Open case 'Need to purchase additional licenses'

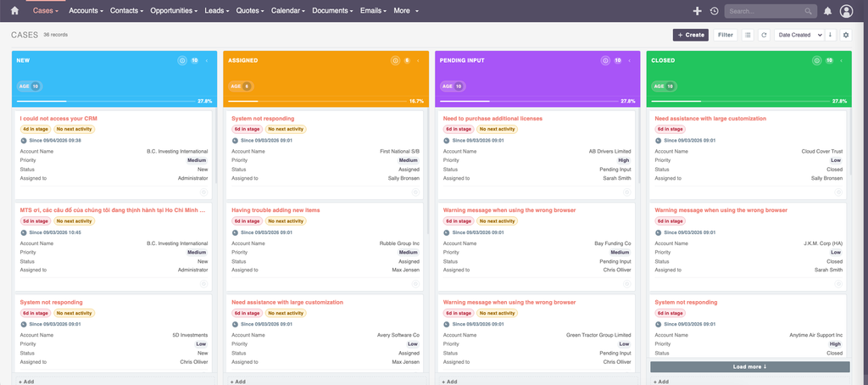(492, 119)
